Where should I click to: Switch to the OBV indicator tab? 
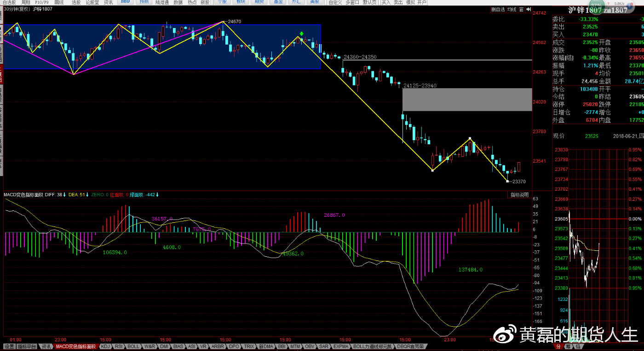coord(310,346)
